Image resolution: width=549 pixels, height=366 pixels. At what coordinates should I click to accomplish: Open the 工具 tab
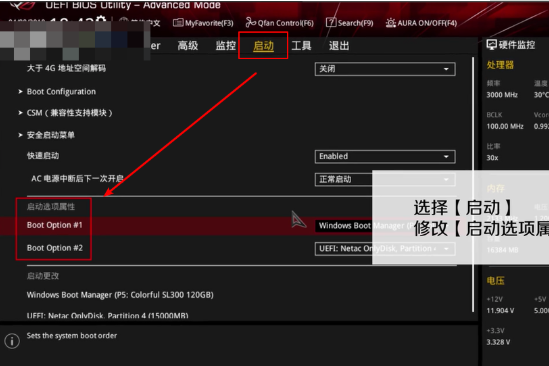(301, 46)
